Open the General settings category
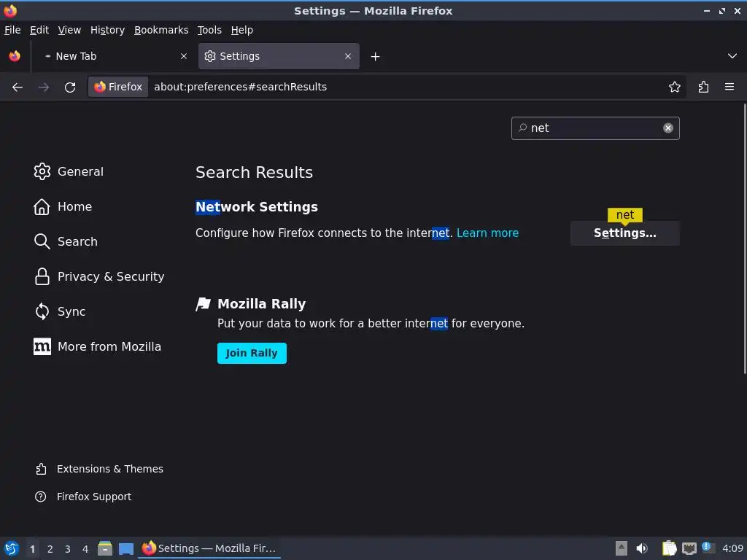747x560 pixels. (x=69, y=171)
